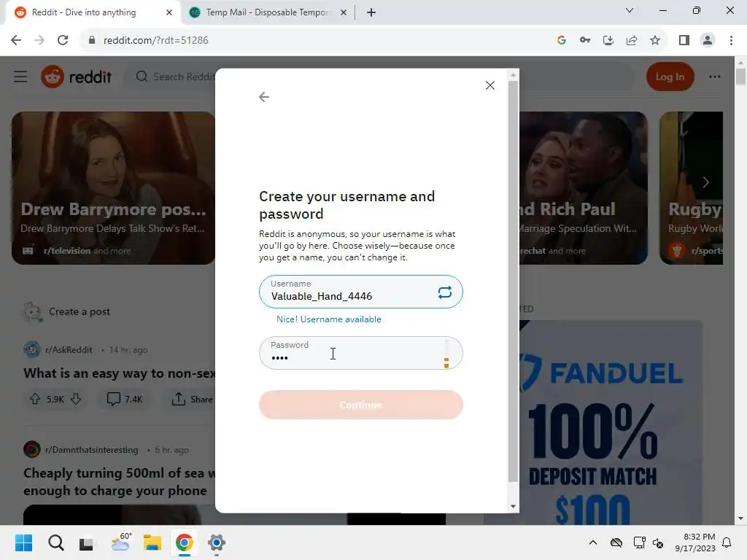Viewport: 747px width, 560px height.
Task: Open the 7.4K comments on AskReddit post
Action: tap(124, 399)
